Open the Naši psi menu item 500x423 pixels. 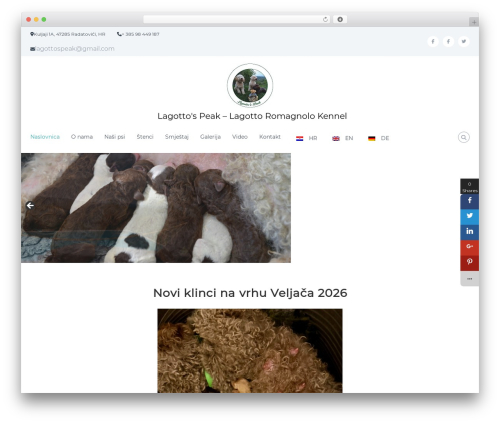click(115, 137)
